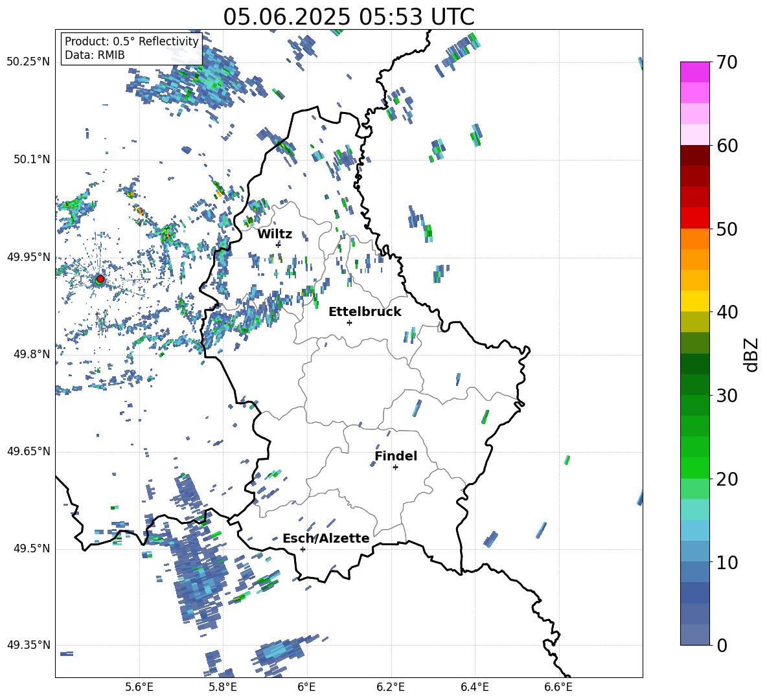Click the timestamp title 05.06.2025 05:53 UTC

point(349,17)
